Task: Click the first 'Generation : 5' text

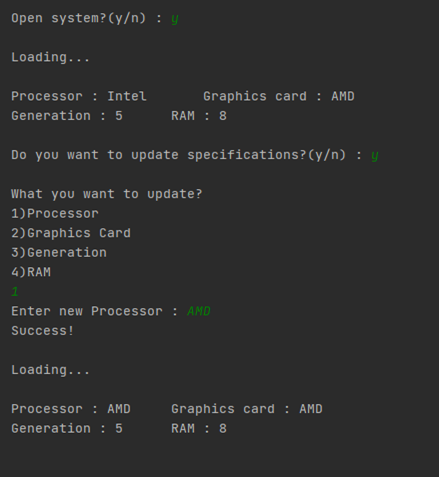Action: 67,116
